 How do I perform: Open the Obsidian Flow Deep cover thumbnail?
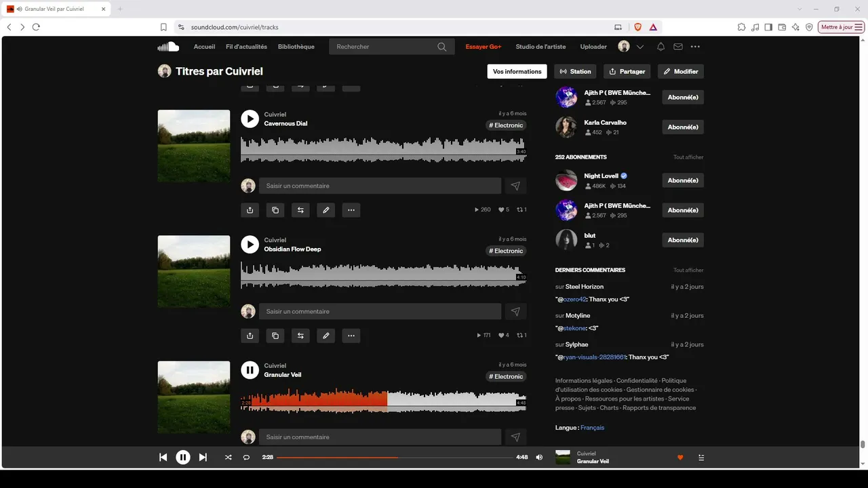(194, 271)
